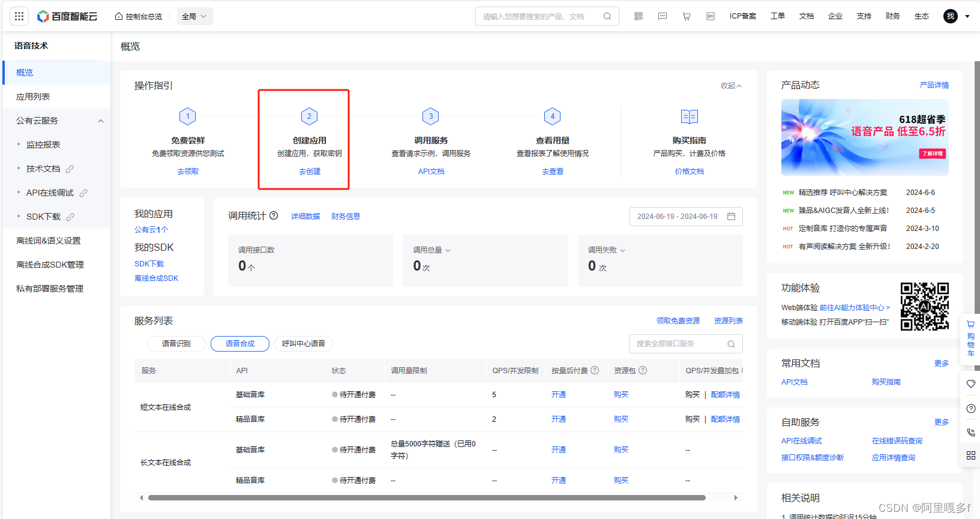The image size is (980, 519).
Task: Select the 语音合成 service tab
Action: click(240, 344)
